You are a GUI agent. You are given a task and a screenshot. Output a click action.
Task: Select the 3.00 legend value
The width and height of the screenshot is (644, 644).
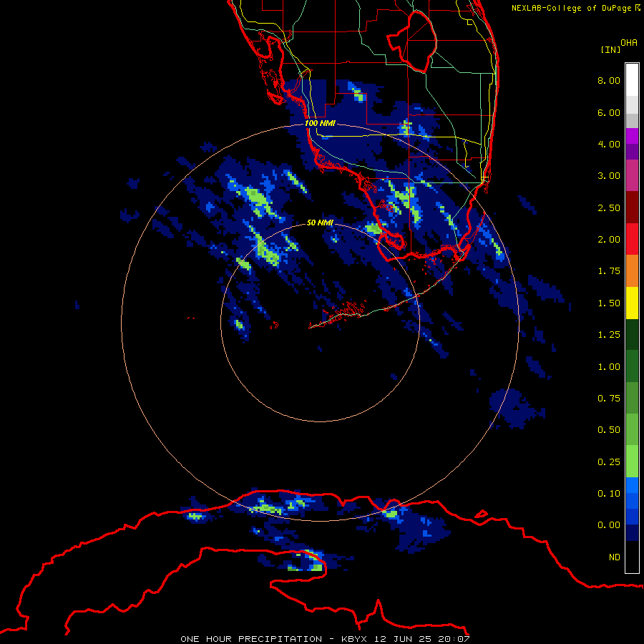(x=609, y=176)
